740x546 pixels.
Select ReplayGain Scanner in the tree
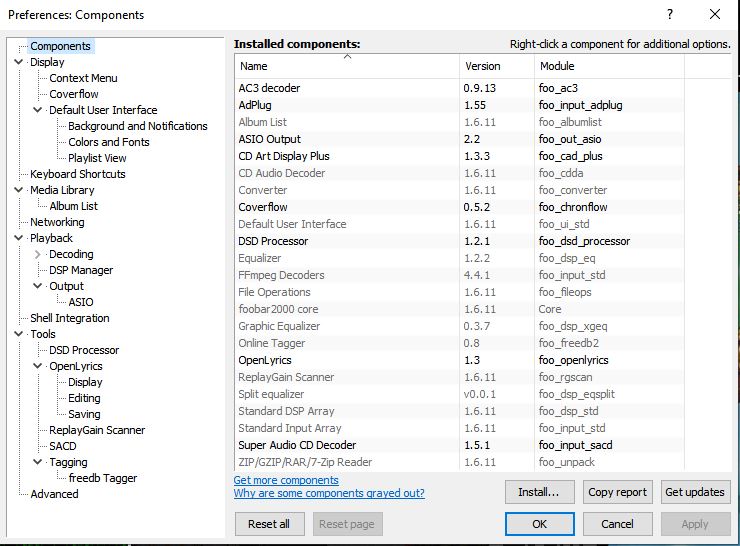coord(97,430)
